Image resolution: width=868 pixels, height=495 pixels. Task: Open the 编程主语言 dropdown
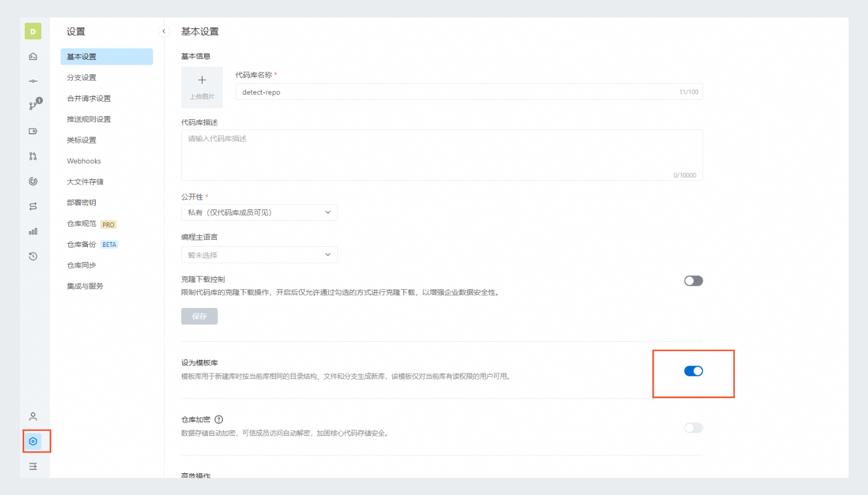[259, 255]
